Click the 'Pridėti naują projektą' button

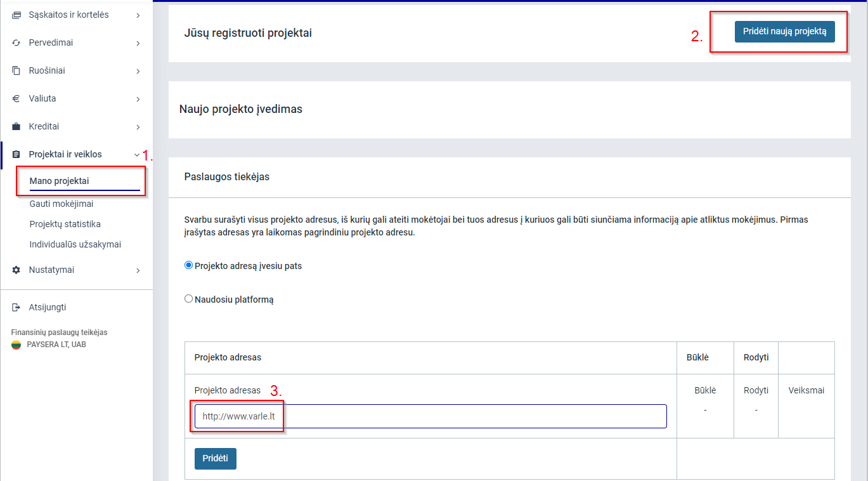[784, 32]
